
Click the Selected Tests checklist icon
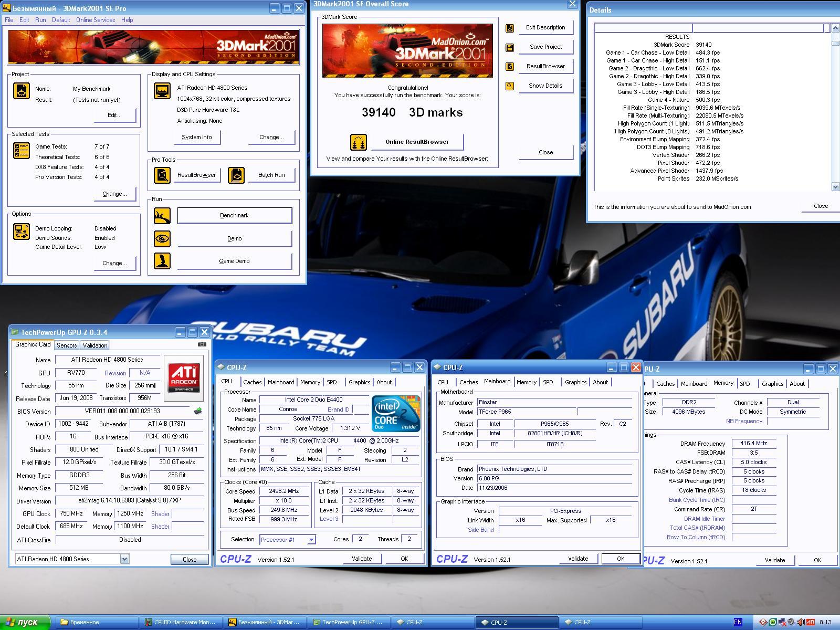click(x=22, y=151)
